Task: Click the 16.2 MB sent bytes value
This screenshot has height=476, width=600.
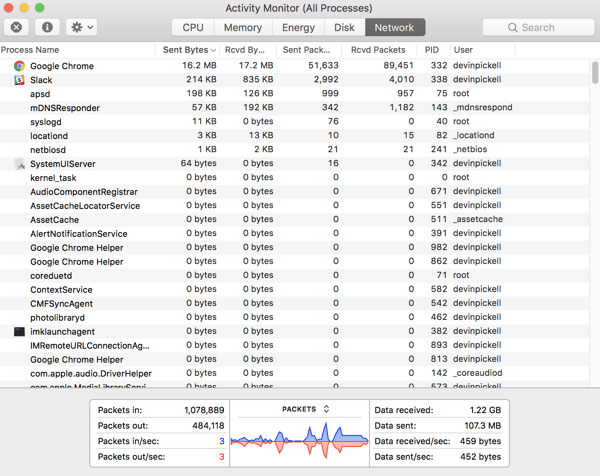Action: click(x=199, y=65)
